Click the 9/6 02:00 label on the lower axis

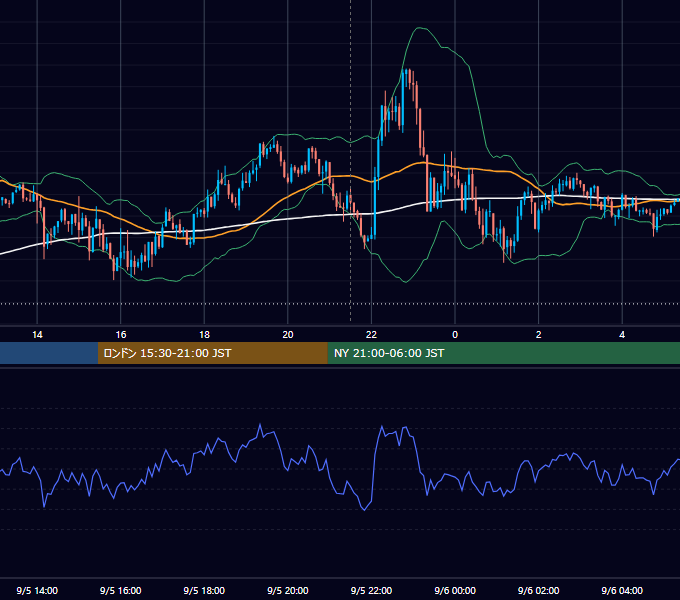pyautogui.click(x=539, y=590)
